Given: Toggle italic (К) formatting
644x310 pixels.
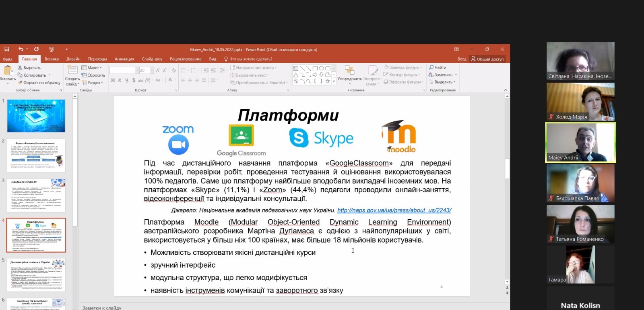Looking at the screenshot, I should (x=120, y=80).
